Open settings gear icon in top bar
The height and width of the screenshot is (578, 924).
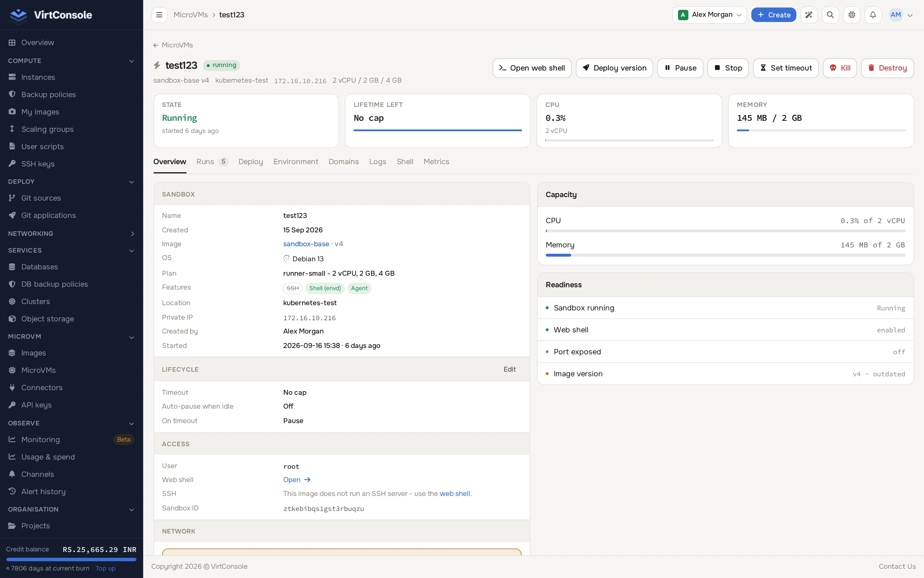coord(852,15)
